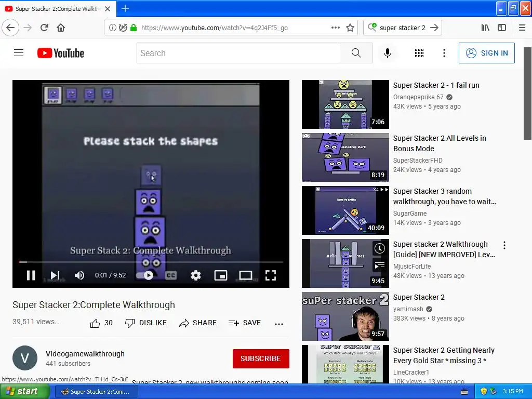The image size is (532, 399).
Task: Skip to the next video
Action: 55,275
